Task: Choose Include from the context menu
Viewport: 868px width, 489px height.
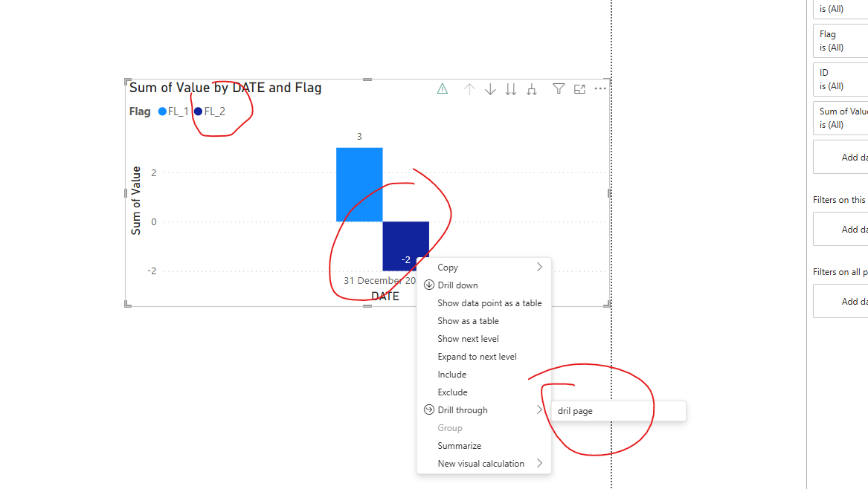Action: (483, 375)
